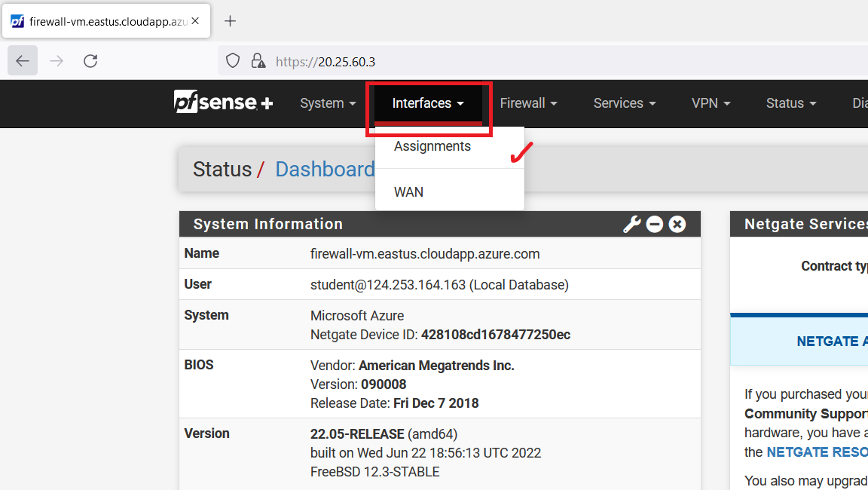
Task: Close the System Information widget
Action: pyautogui.click(x=677, y=224)
